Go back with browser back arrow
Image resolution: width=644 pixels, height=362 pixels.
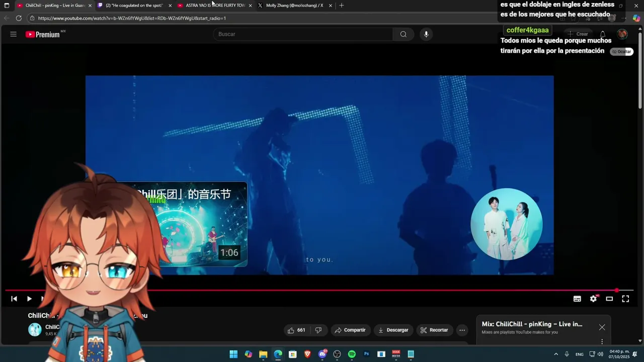click(x=7, y=18)
